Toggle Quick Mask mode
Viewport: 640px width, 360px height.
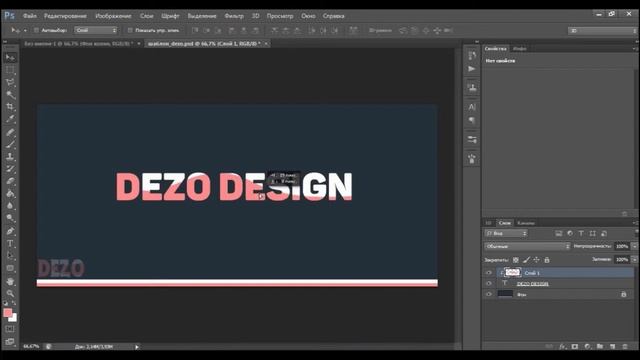[x=10, y=329]
